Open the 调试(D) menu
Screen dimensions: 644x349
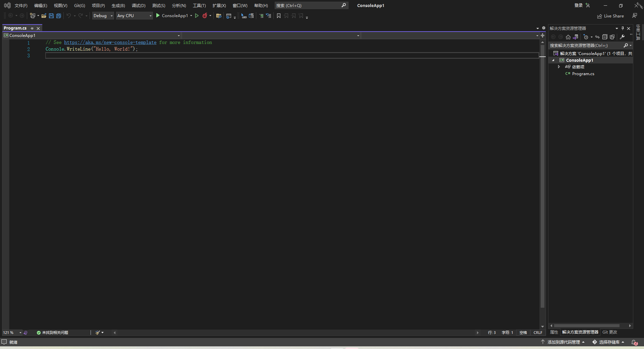coord(139,5)
